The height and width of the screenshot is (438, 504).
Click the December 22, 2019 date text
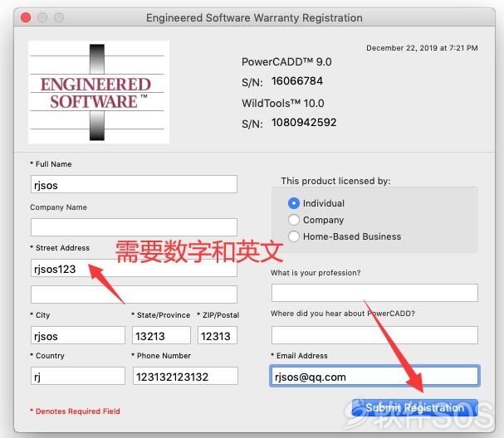click(422, 48)
